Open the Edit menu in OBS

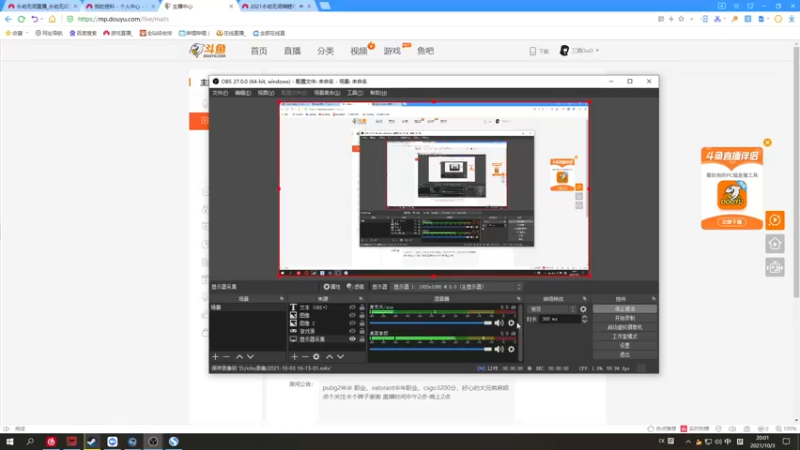click(x=243, y=93)
